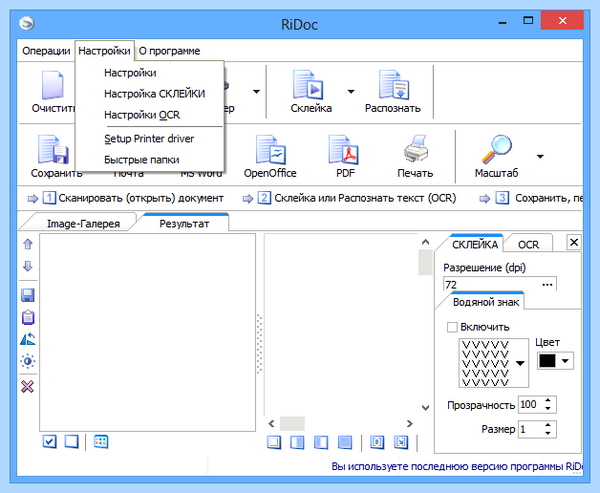The height and width of the screenshot is (493, 600).
Task: Switch to the OCR settings tab
Action: (x=528, y=245)
